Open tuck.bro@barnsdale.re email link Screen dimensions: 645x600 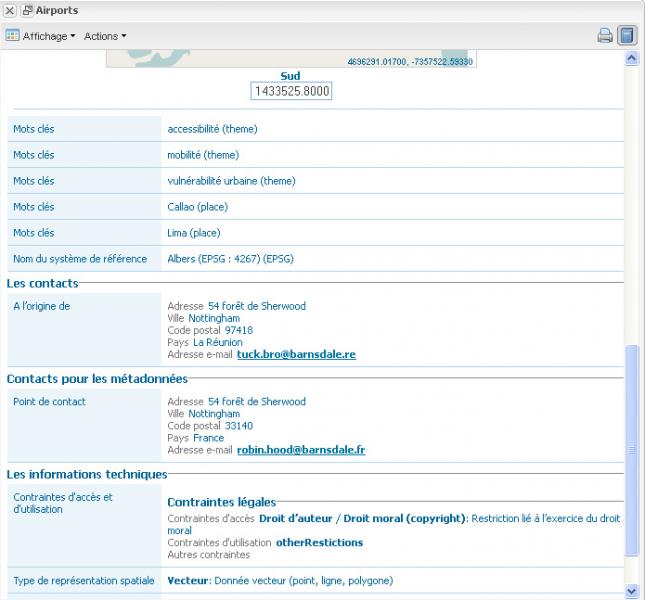(296, 354)
